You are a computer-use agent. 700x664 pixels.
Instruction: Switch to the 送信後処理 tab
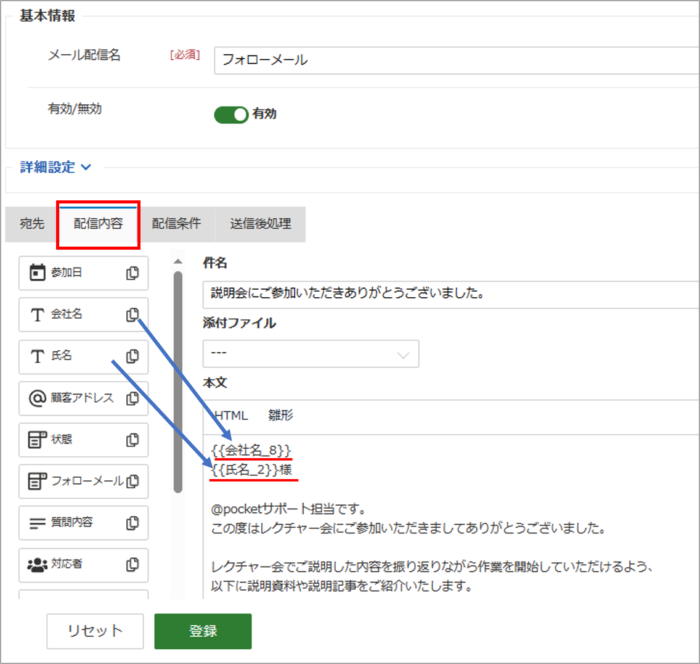(261, 223)
